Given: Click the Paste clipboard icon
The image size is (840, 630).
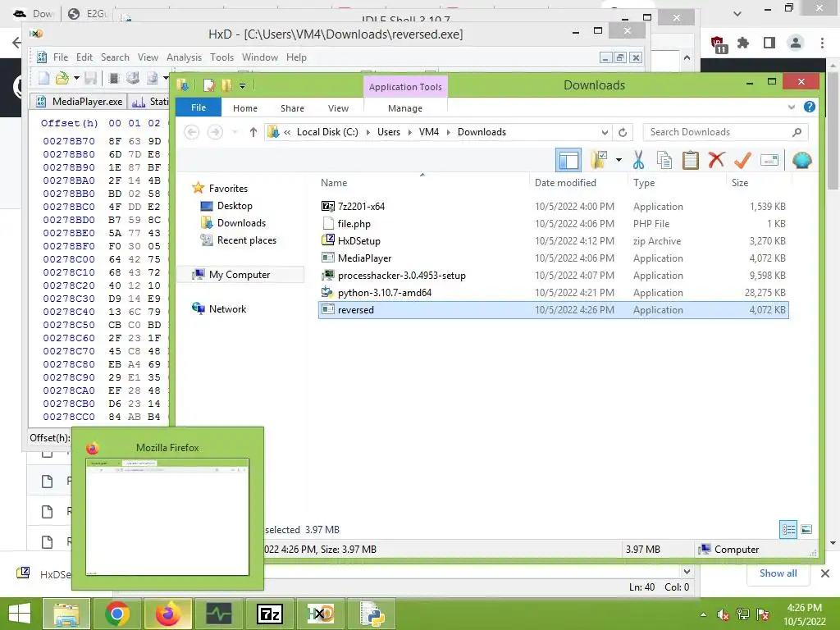Looking at the screenshot, I should [690, 160].
